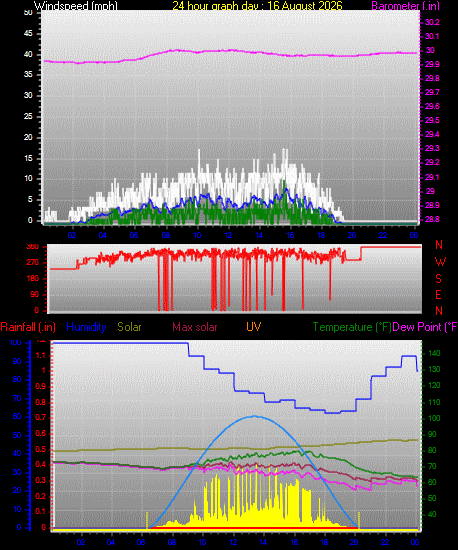458x550 pixels.
Task: Select the UV legend label
Action: [254, 327]
